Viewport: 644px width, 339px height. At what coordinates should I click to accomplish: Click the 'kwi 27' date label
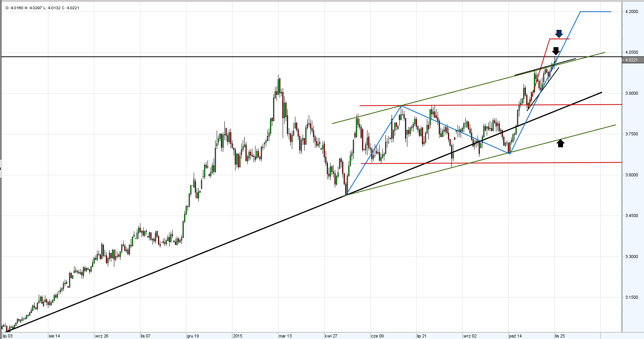(x=331, y=336)
